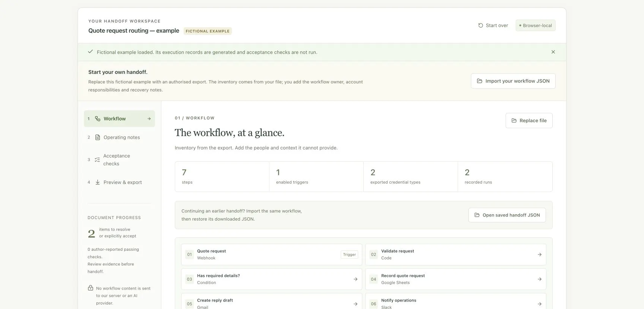Expand the Has required details? step arrow

(356, 279)
